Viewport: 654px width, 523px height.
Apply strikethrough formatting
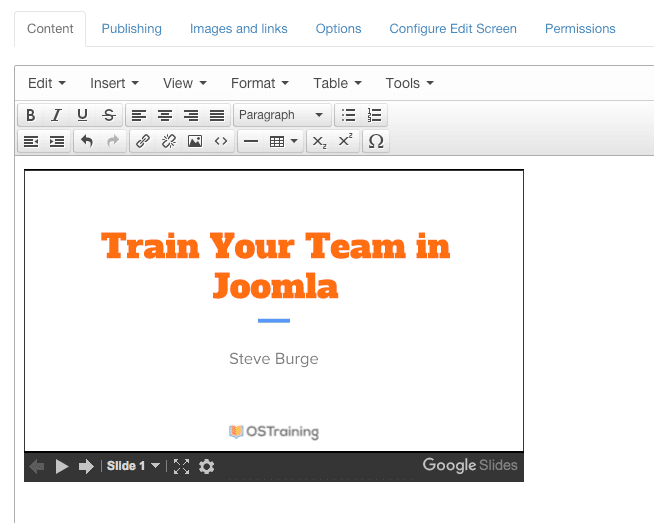(x=109, y=115)
